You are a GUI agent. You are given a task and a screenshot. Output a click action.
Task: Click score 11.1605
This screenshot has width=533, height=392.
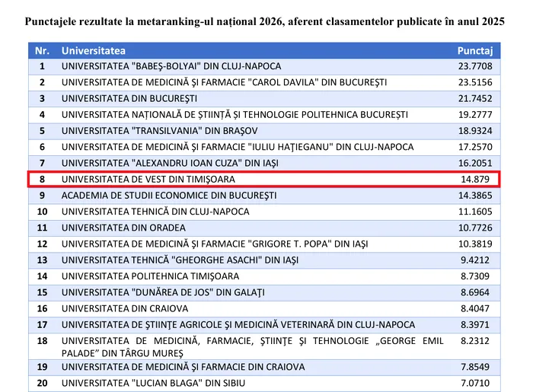(475, 212)
